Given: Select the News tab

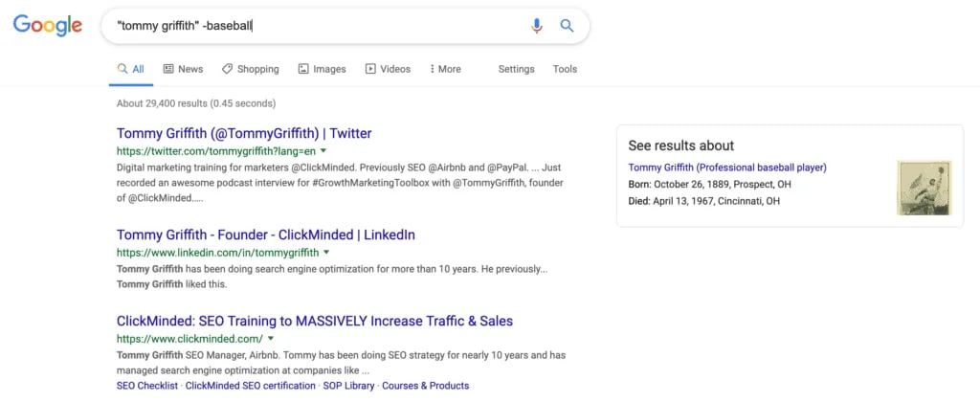Looking at the screenshot, I should [183, 70].
